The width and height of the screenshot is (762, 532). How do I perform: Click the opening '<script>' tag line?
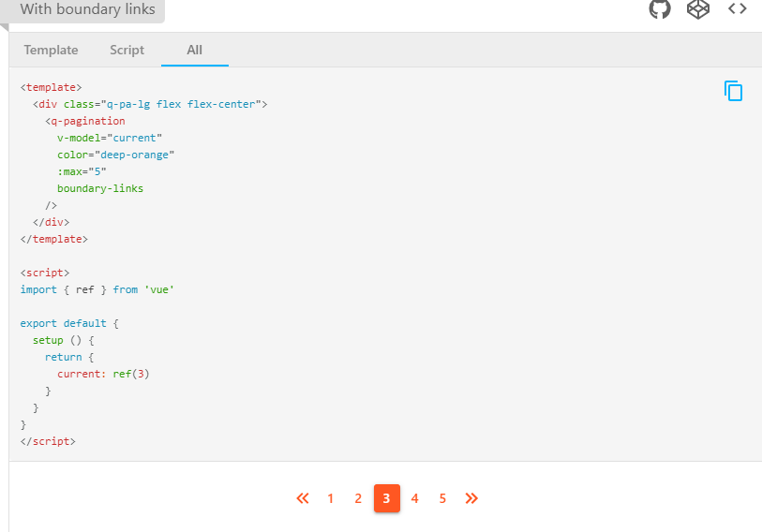pos(45,273)
